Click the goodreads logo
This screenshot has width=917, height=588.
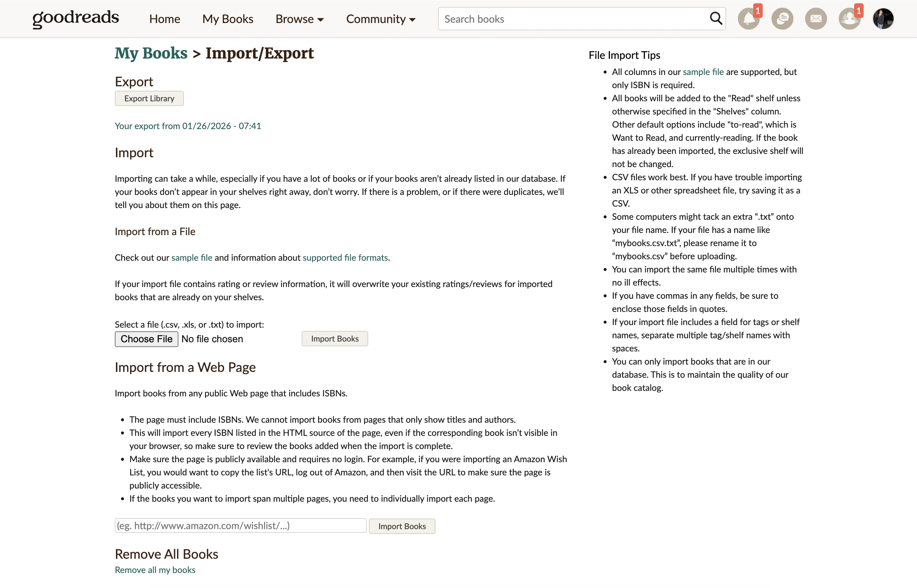[x=75, y=18]
